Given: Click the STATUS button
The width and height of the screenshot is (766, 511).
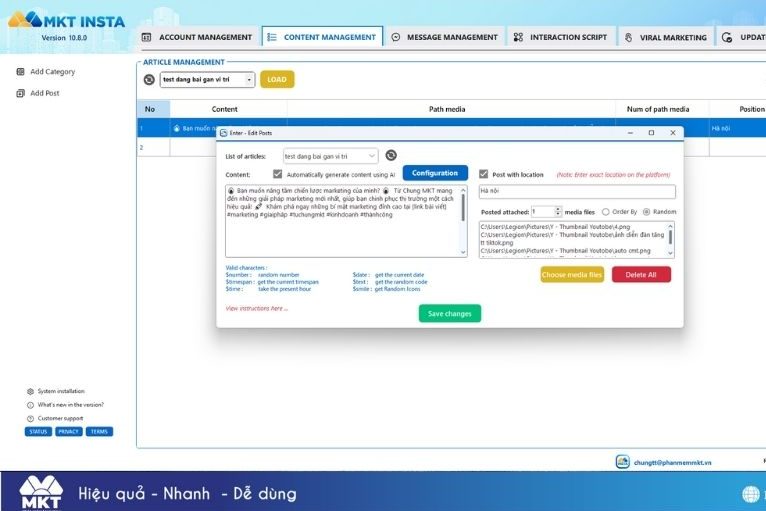Looking at the screenshot, I should pyautogui.click(x=38, y=432).
